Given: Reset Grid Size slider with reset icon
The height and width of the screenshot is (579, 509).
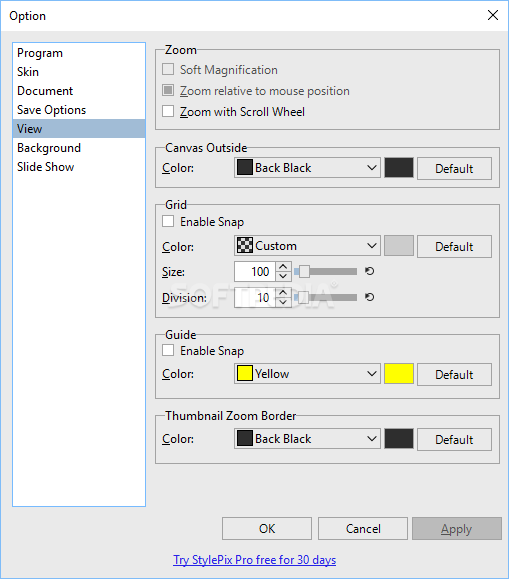Looking at the screenshot, I should [369, 271].
